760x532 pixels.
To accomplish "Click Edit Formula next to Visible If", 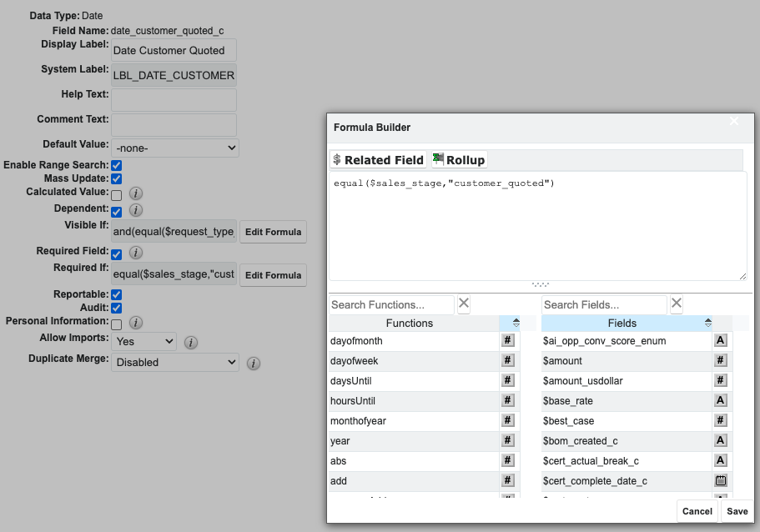I will click(x=272, y=232).
